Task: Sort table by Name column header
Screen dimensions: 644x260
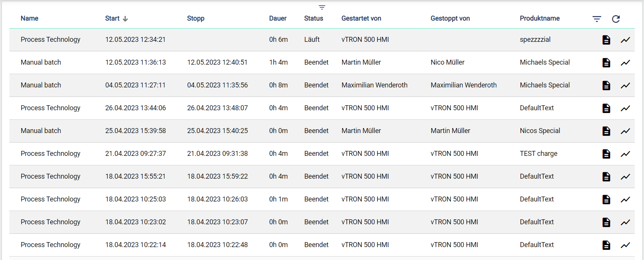Action: [30, 18]
